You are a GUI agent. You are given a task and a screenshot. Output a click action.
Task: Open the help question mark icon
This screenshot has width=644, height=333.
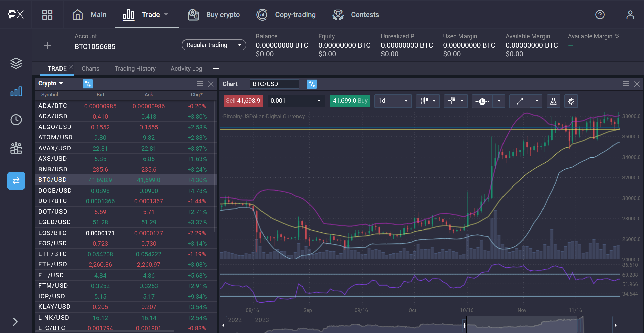tap(600, 15)
